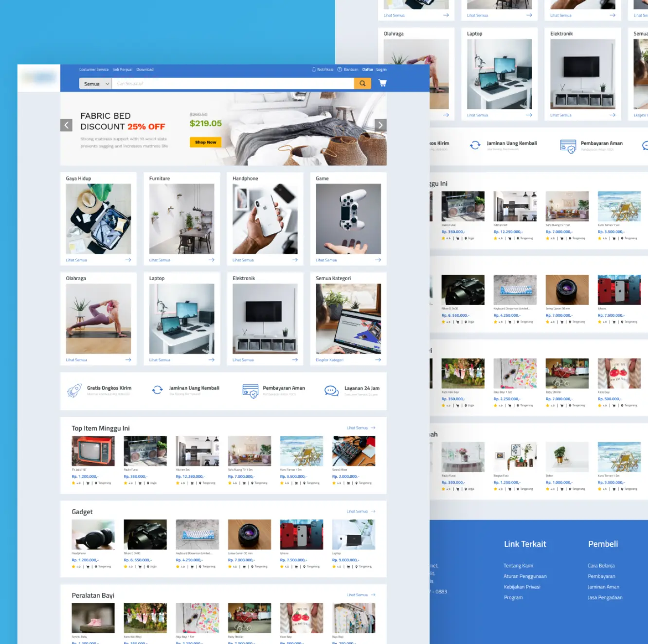Click arrow in back window Elektronik card
This screenshot has height=644, width=648.
coord(612,115)
